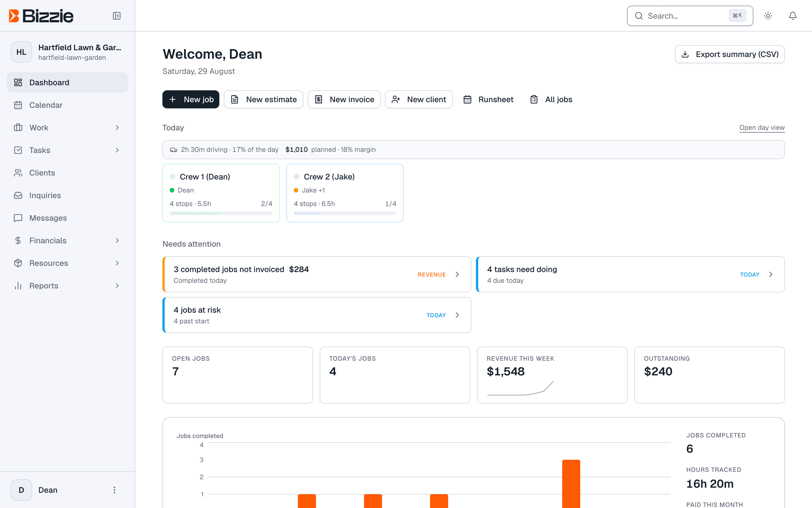
Task: Click the Calendar icon in sidebar
Action: [x=18, y=105]
